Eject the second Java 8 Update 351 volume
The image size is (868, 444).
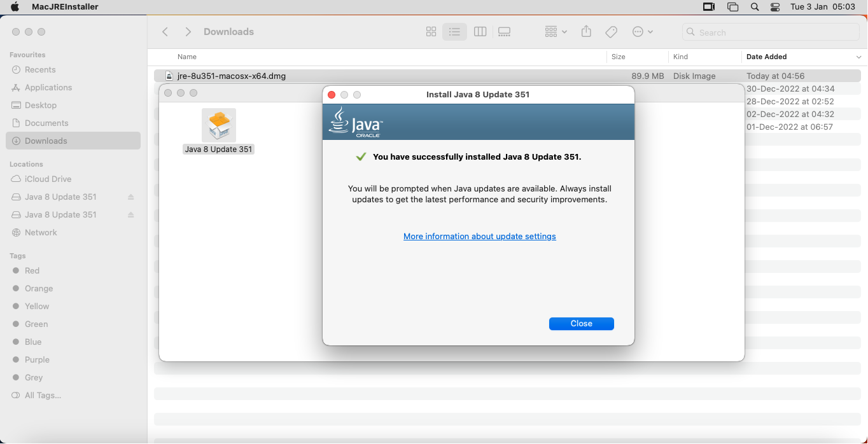click(x=131, y=215)
